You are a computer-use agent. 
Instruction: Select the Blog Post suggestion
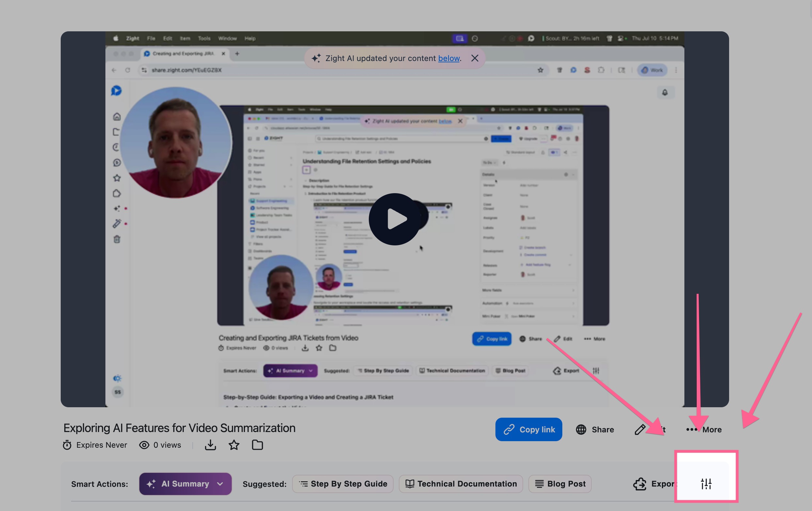click(560, 484)
